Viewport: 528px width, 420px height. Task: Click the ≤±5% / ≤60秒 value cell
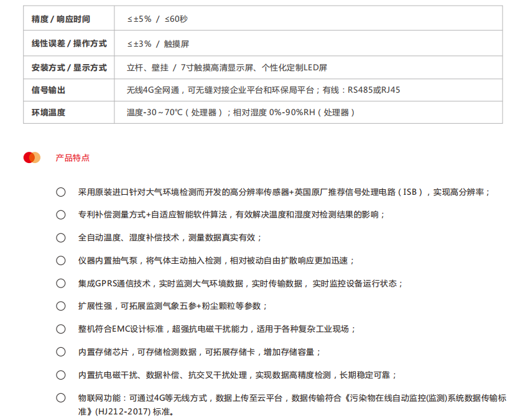click(157, 19)
